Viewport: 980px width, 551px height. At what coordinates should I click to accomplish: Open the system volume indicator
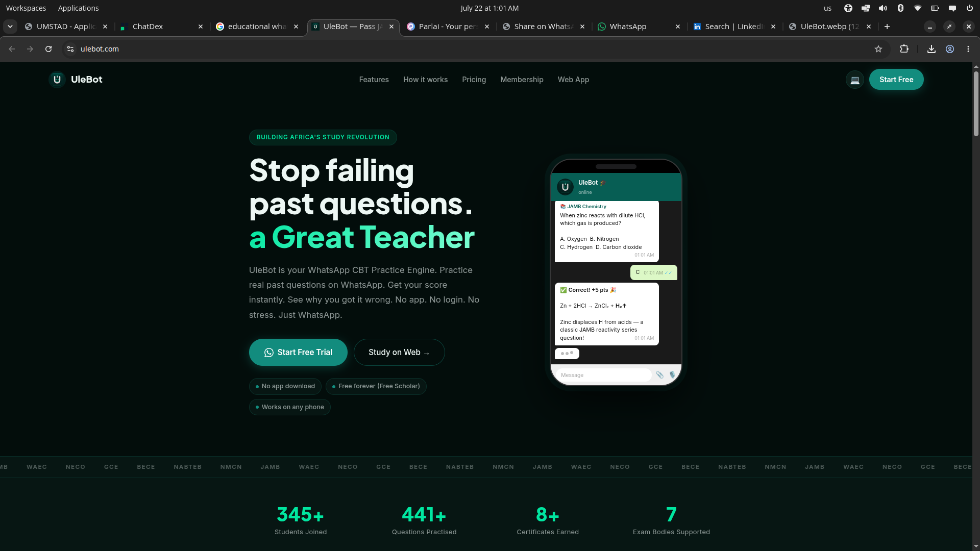pyautogui.click(x=883, y=8)
